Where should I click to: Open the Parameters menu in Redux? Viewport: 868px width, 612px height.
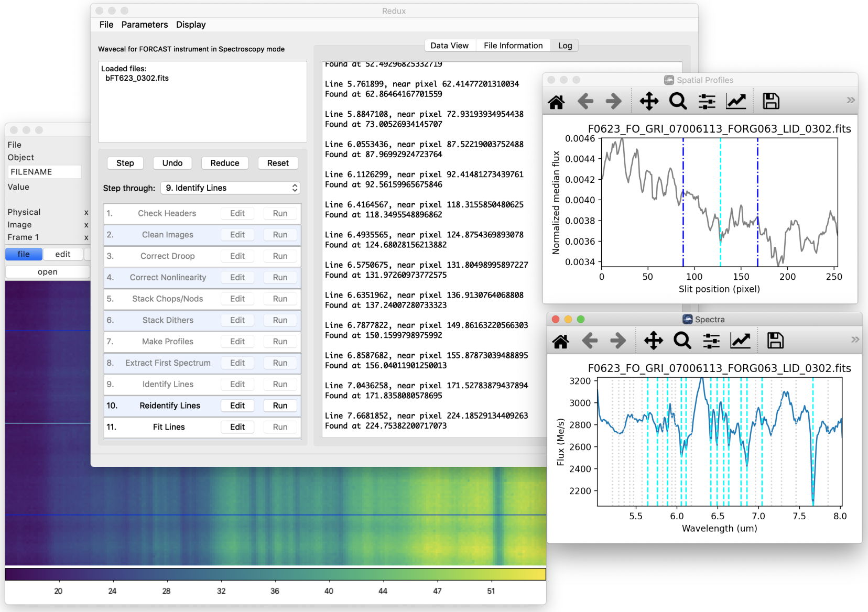click(x=145, y=24)
